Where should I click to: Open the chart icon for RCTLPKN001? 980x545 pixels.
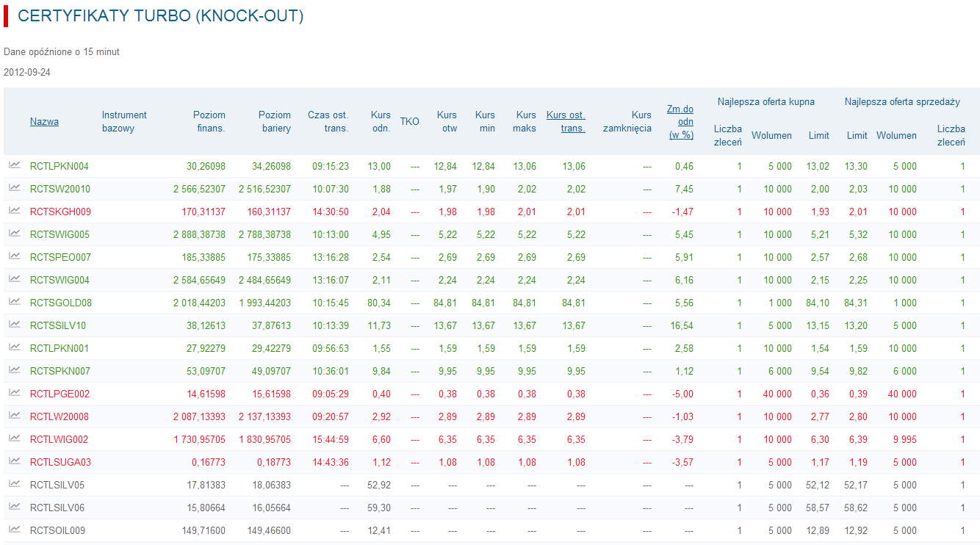tap(15, 347)
